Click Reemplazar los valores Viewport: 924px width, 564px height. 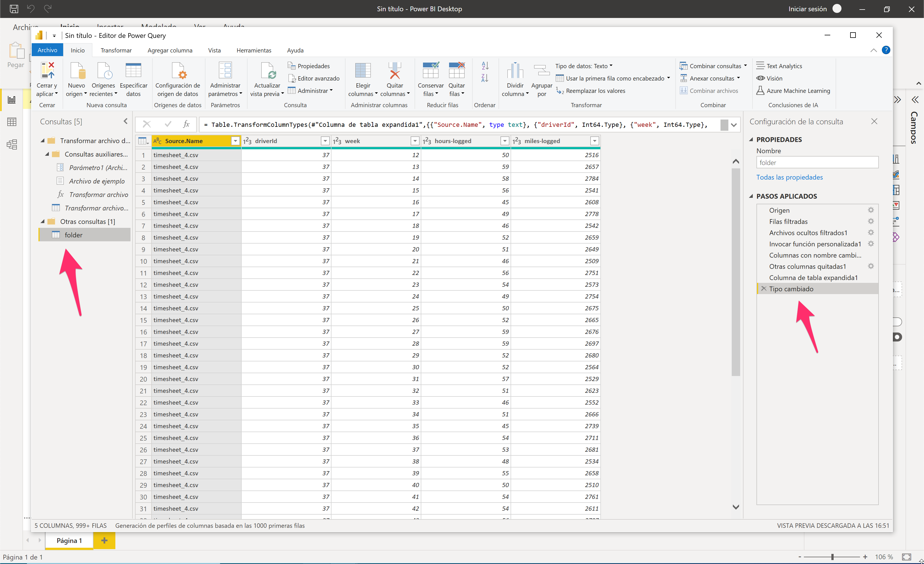pyautogui.click(x=591, y=91)
